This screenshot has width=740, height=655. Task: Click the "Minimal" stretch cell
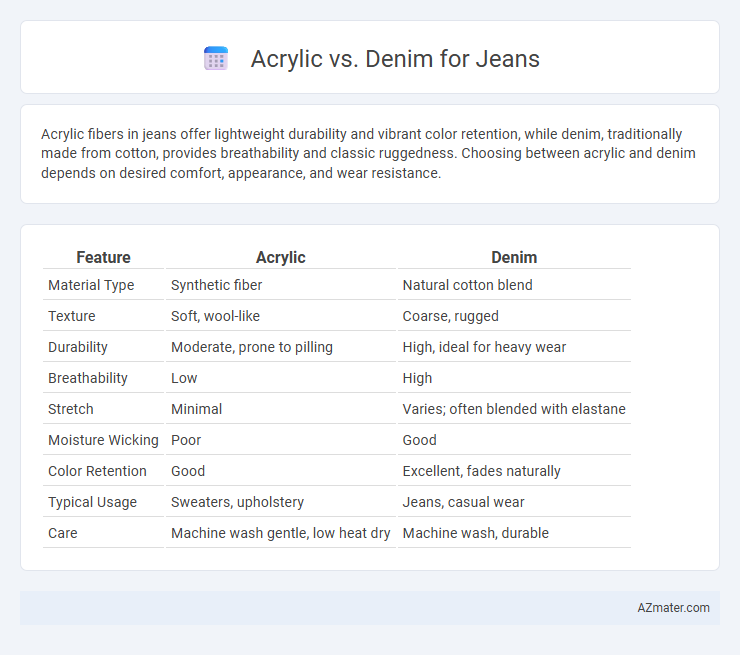tap(196, 409)
